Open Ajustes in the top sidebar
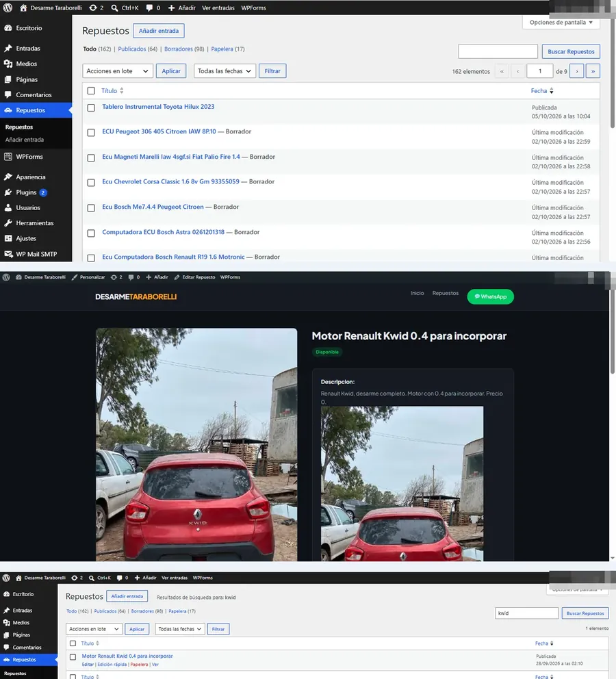Viewport: 616px width, 679px height. click(x=26, y=238)
